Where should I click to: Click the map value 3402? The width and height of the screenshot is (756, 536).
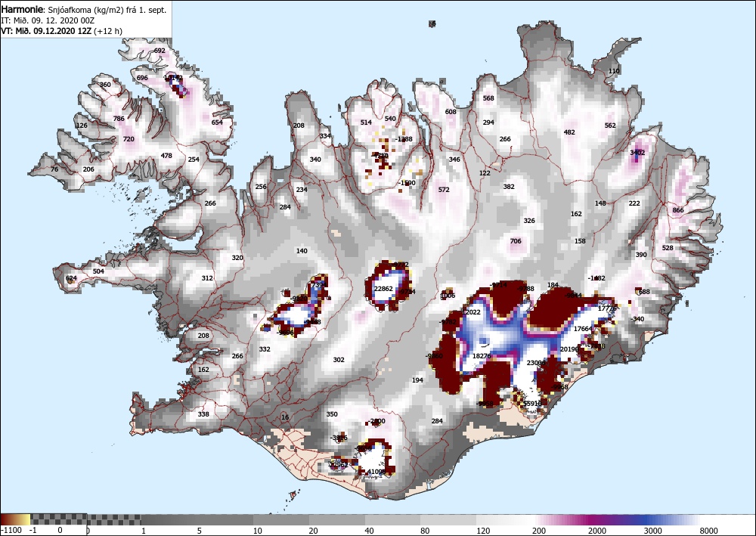[637, 152]
